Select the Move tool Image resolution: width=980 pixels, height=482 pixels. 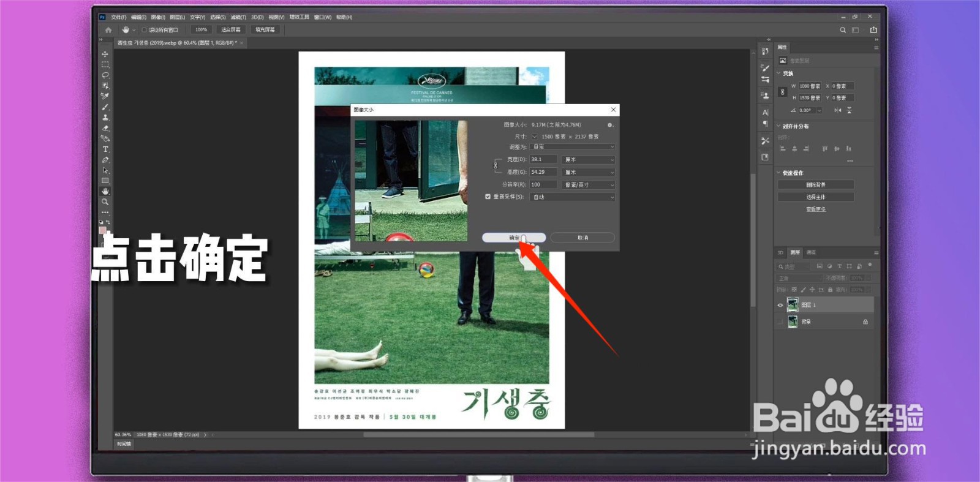105,54
